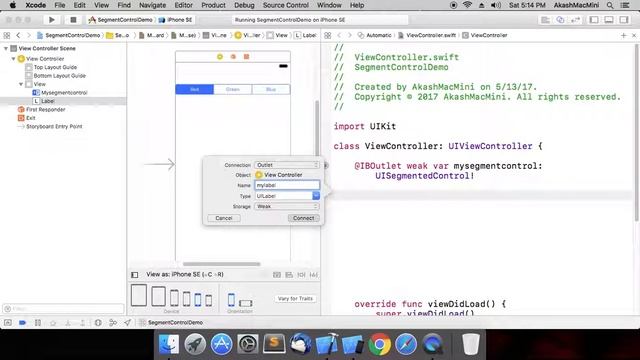Open Automatic assistant mode selector

pyautogui.click(x=375, y=36)
